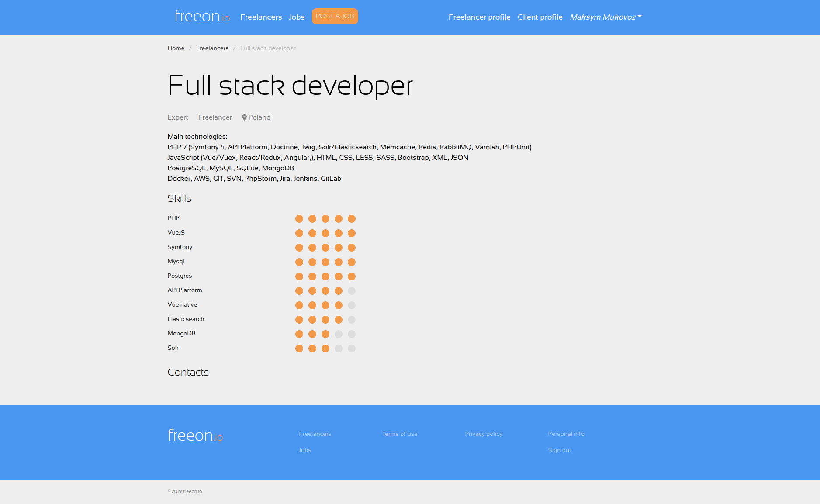Click Sign out in the footer
820x504 pixels.
pyautogui.click(x=559, y=450)
